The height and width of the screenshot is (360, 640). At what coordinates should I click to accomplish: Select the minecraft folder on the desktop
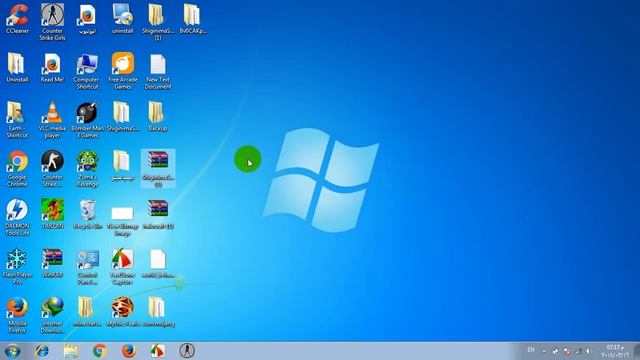pos(87,311)
